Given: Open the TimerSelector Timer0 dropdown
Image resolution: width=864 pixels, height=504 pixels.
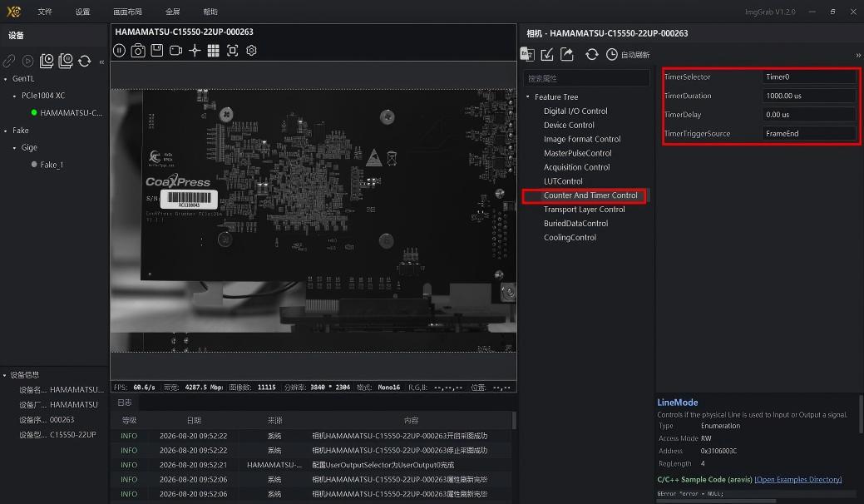Looking at the screenshot, I should pos(809,77).
